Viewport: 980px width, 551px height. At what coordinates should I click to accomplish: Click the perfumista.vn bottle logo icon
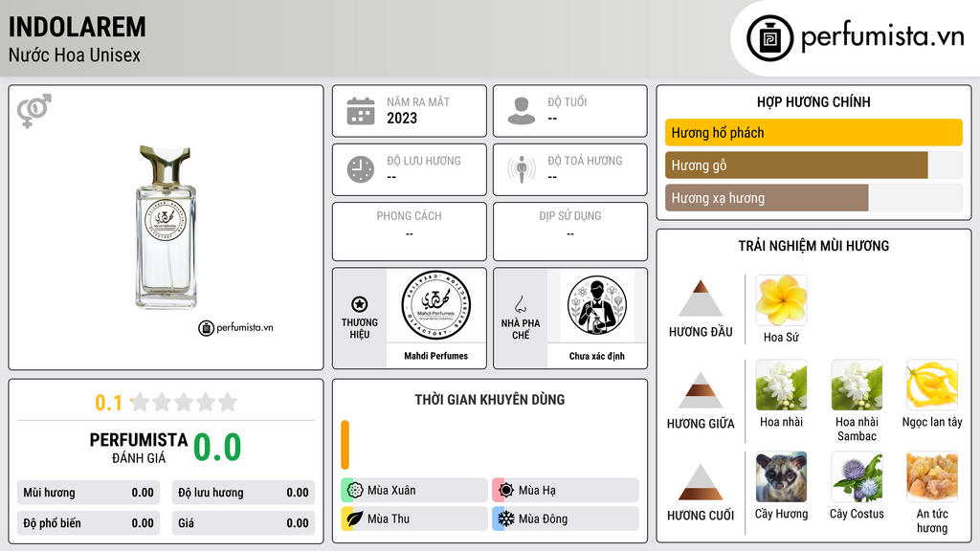pos(769,38)
